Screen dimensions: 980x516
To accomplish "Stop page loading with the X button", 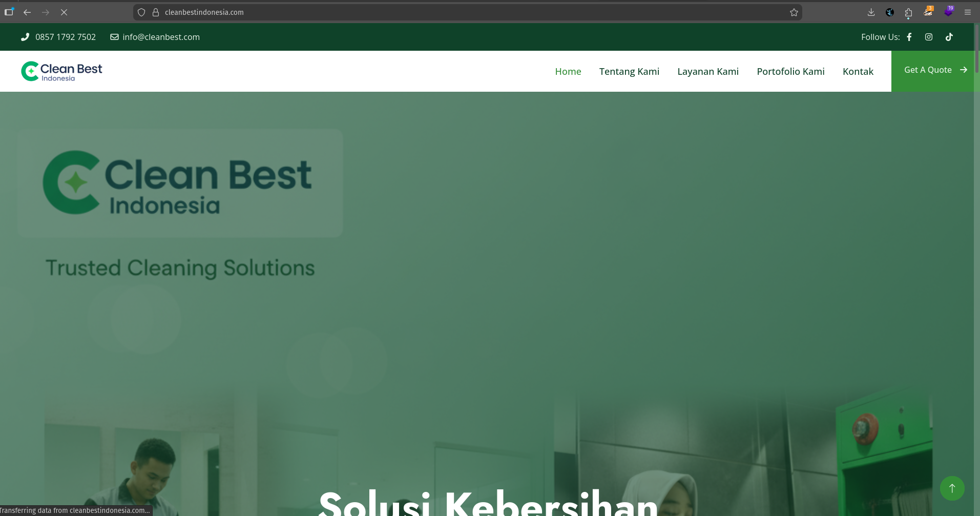I will pyautogui.click(x=64, y=12).
